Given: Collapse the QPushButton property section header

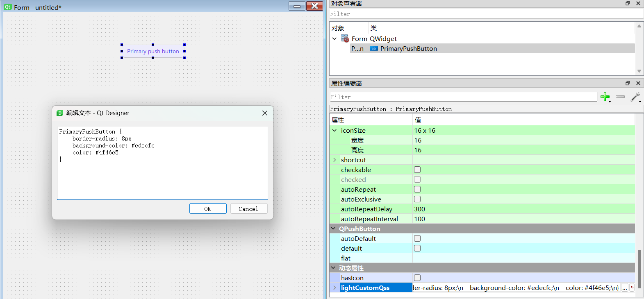Looking at the screenshot, I should 333,229.
